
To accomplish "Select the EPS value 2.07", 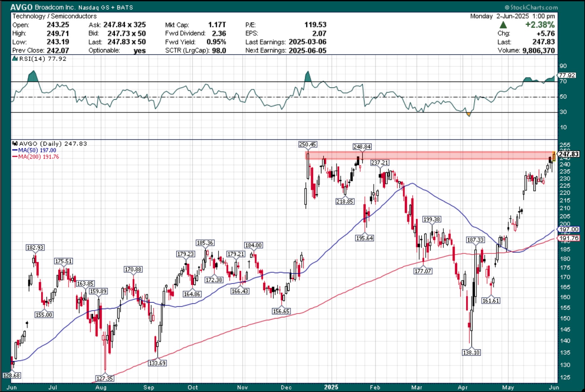I will pyautogui.click(x=319, y=33).
